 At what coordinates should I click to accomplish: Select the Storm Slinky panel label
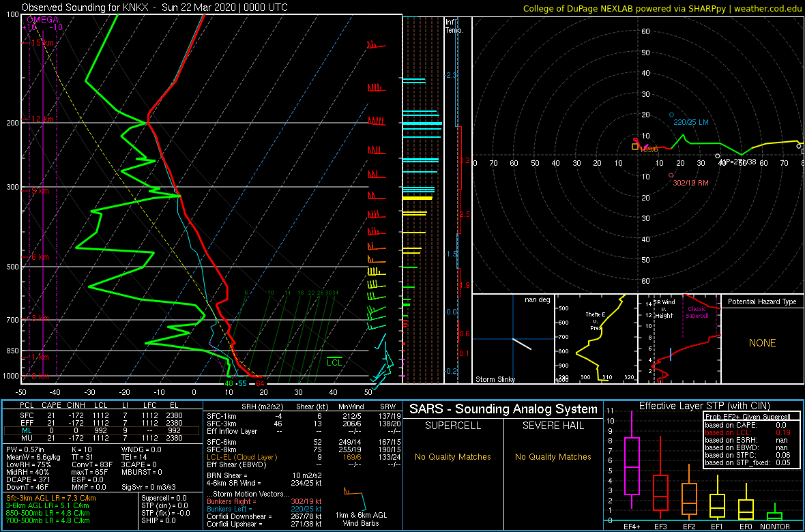[495, 379]
